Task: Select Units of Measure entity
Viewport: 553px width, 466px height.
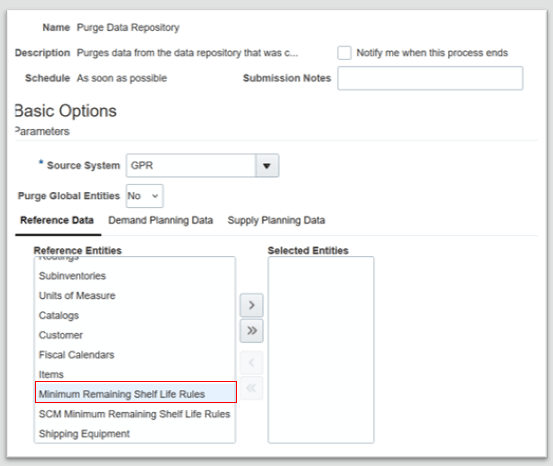Action: [x=135, y=296]
